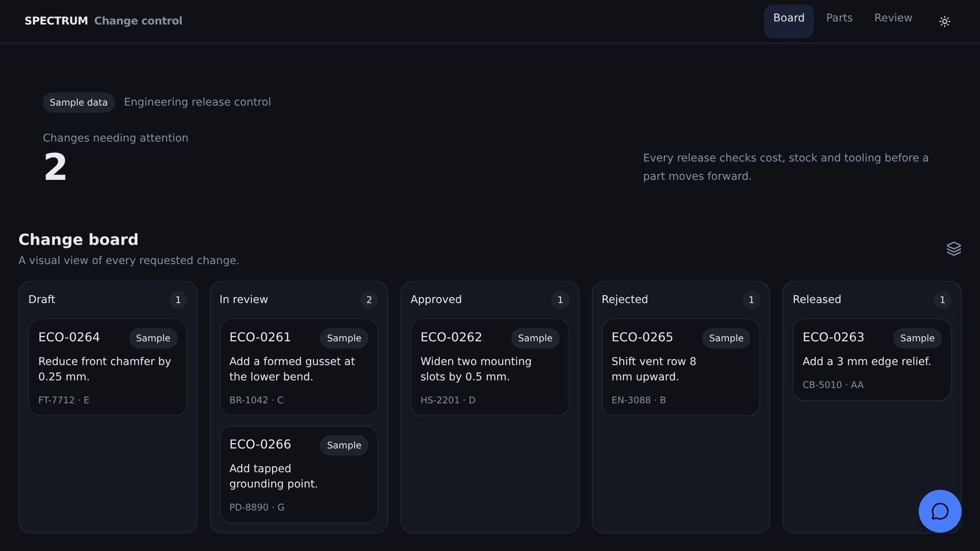Click the Sample tag on ECO-0261
This screenshot has width=980, height=551.
coord(344,338)
